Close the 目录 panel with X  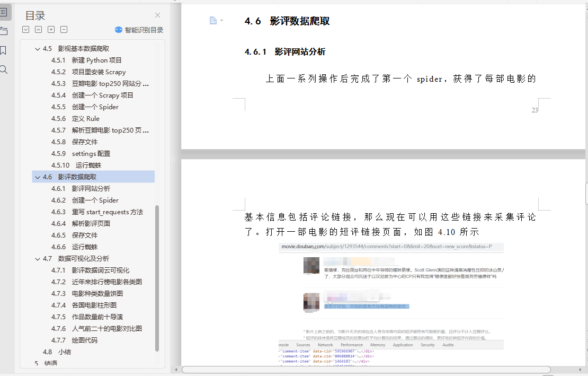[157, 15]
